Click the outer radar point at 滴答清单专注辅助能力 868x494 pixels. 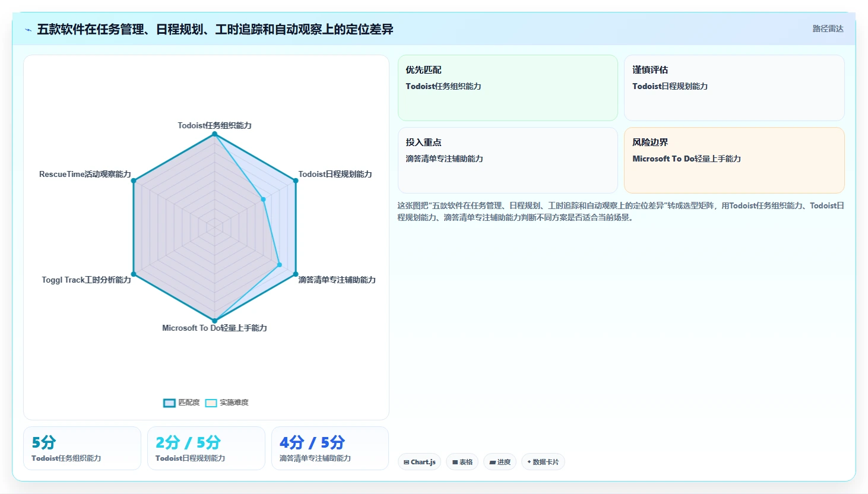point(295,274)
